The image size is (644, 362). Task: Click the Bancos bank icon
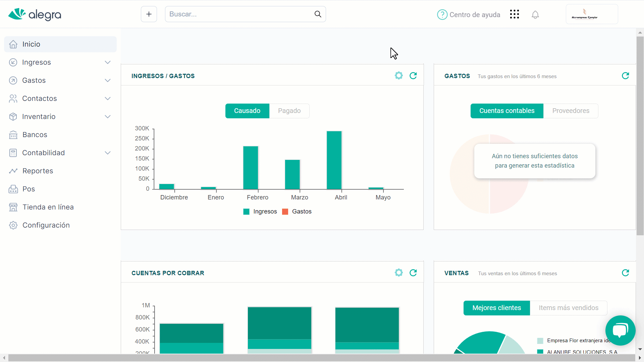pyautogui.click(x=13, y=135)
